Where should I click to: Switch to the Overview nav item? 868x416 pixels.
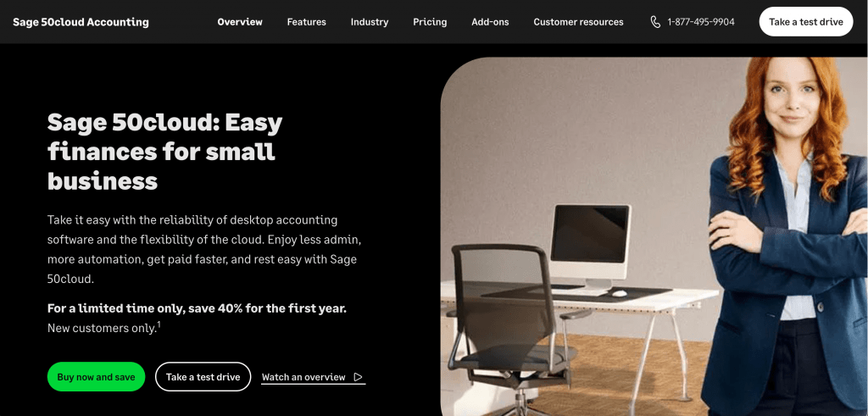240,22
